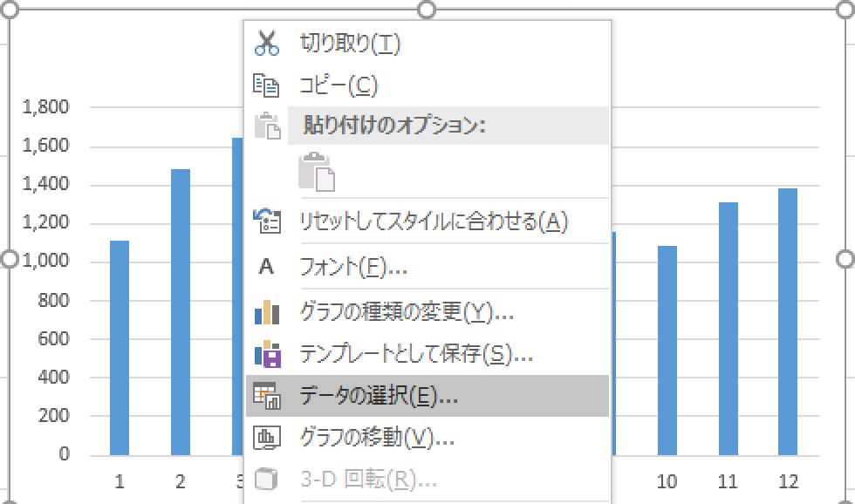Click horizontal axis label 12
The width and height of the screenshot is (855, 504).
click(x=788, y=481)
